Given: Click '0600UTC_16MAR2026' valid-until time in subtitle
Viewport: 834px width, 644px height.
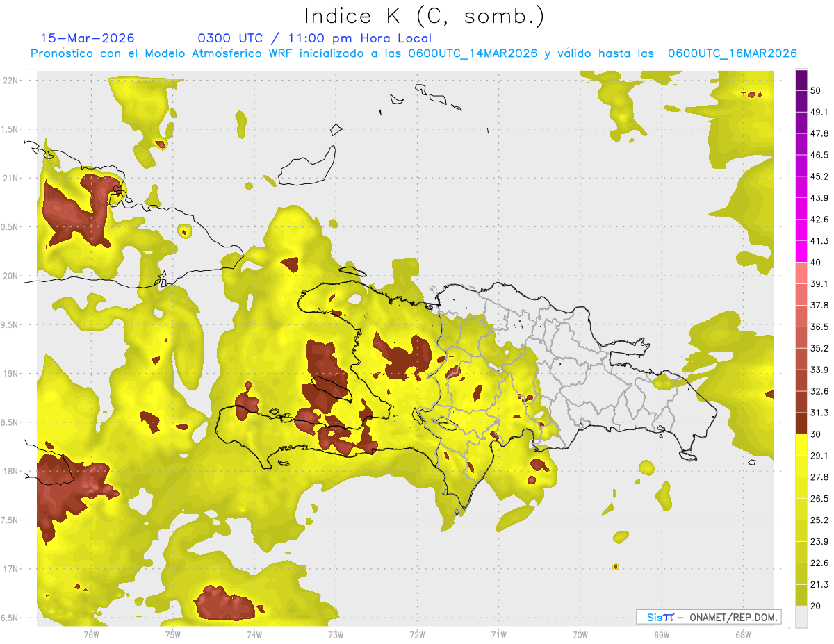Looking at the screenshot, I should (x=732, y=53).
